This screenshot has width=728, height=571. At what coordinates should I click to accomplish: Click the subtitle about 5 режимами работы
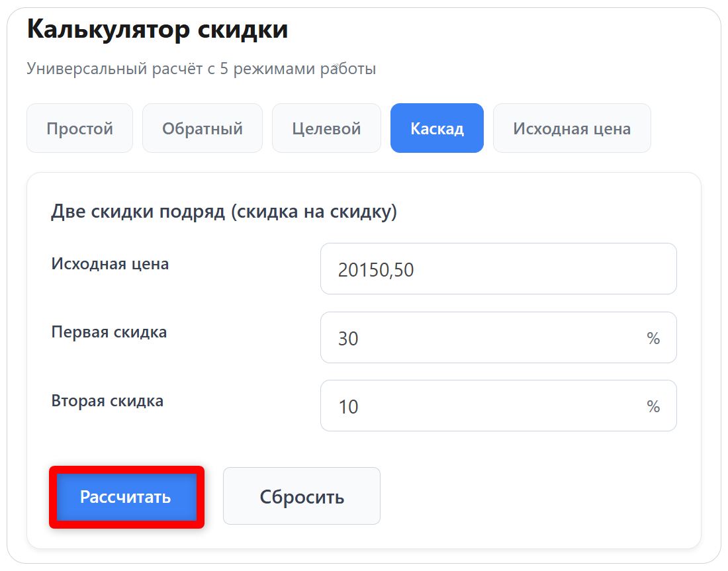201,67
